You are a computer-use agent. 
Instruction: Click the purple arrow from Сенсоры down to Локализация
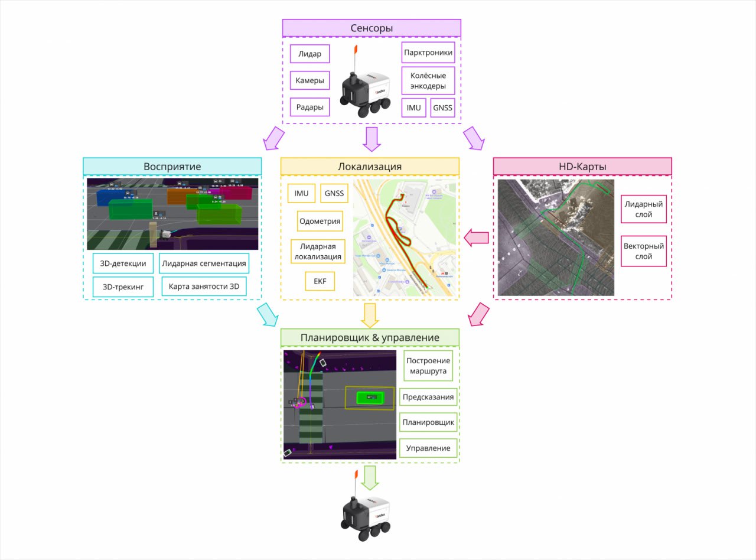coord(372,139)
